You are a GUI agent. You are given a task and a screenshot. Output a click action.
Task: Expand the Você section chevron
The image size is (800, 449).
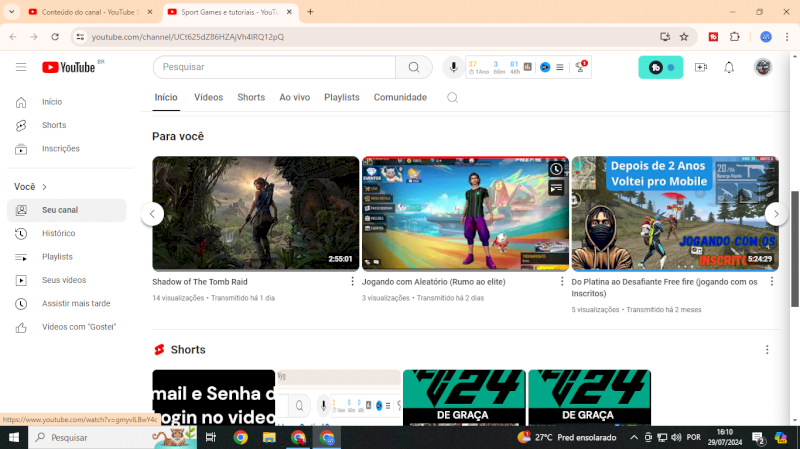point(44,187)
